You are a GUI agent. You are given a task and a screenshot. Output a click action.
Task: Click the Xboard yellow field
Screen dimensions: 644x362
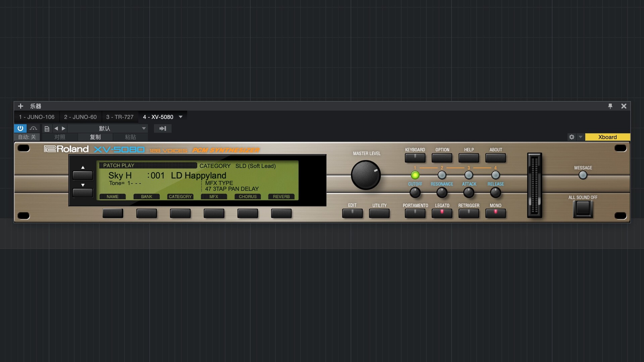click(x=607, y=137)
